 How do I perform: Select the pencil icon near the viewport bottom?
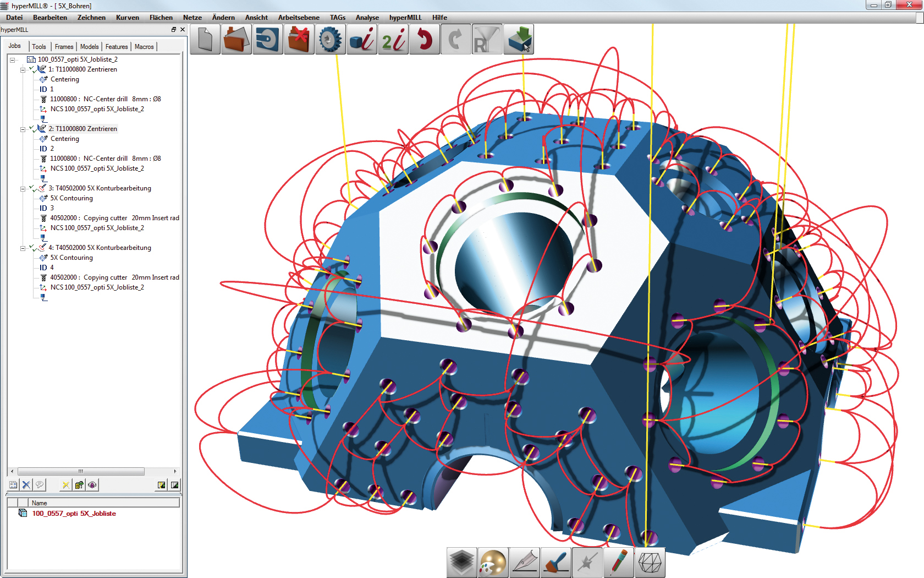tap(618, 563)
